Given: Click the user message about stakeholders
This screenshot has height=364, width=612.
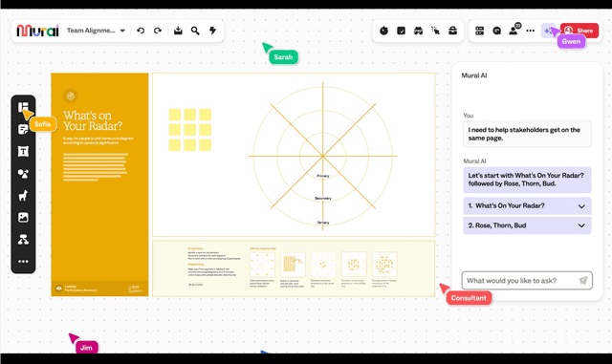Looking at the screenshot, I should pyautogui.click(x=527, y=134).
